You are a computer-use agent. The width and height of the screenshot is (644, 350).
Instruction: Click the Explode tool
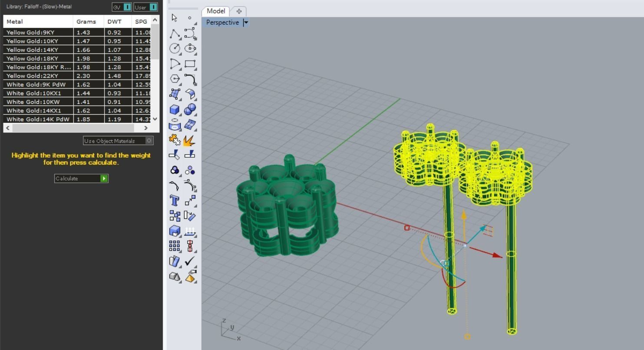click(x=190, y=140)
